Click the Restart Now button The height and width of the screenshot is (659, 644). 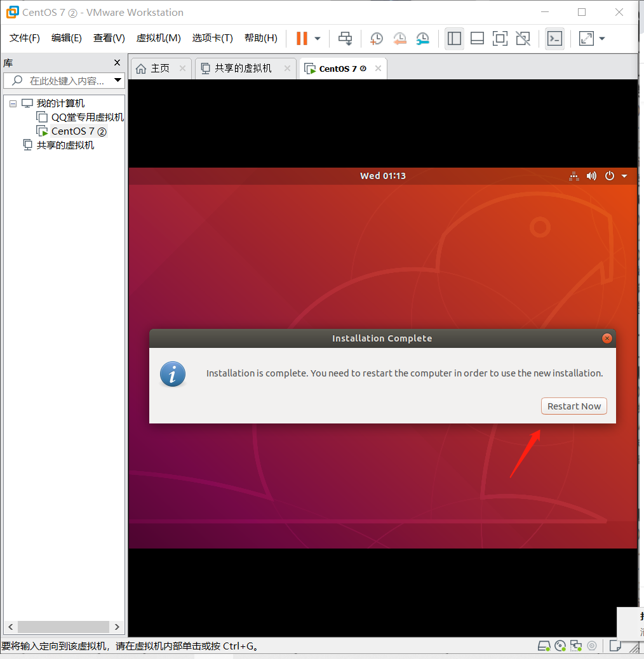coord(574,406)
